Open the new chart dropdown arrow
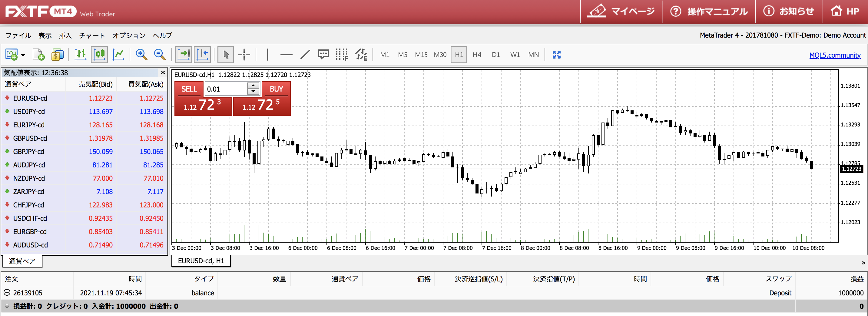This screenshot has height=316, width=868. (x=23, y=55)
